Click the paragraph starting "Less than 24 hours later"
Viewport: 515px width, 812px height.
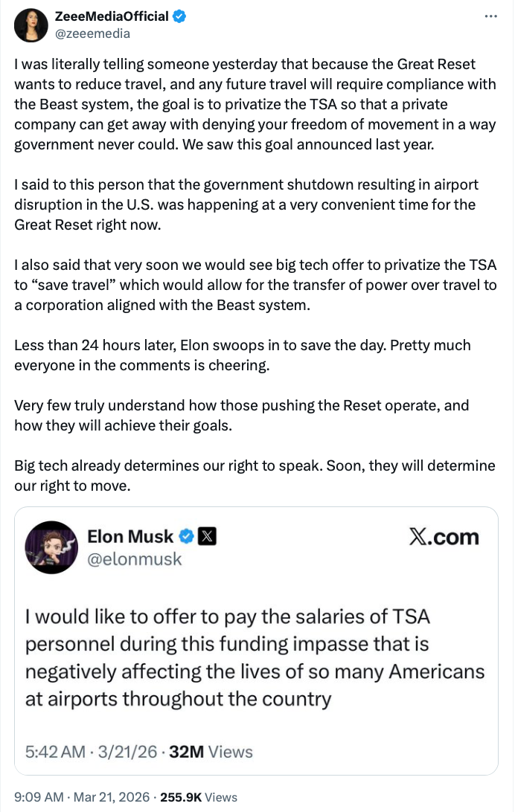242,355
